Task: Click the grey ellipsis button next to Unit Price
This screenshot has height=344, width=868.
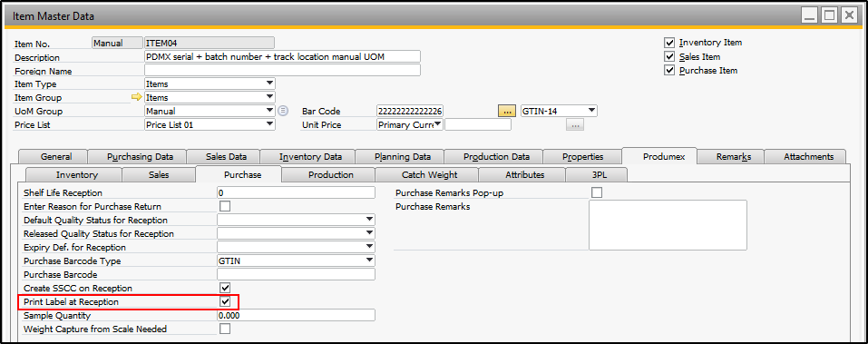Action: [575, 125]
